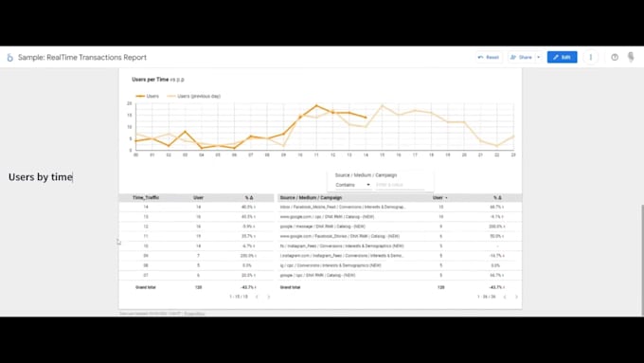Sort by the Time_Traffic column header
644x363 pixels.
(146, 198)
